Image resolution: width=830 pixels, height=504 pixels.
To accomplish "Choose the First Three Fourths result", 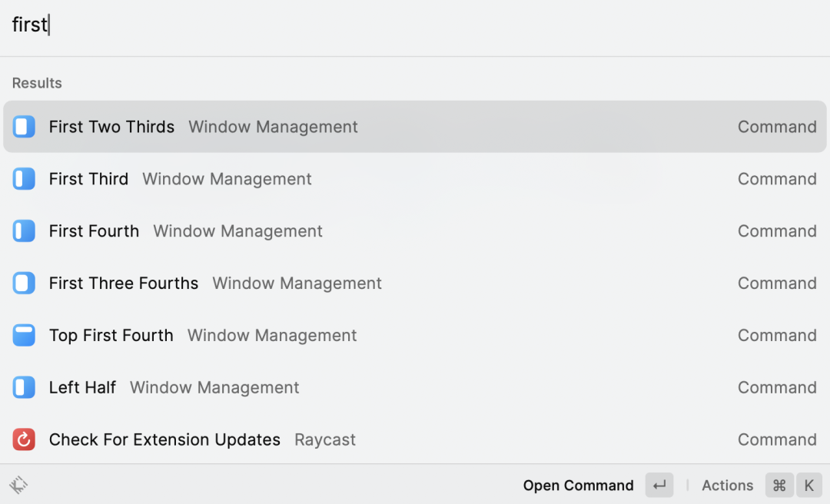I will (415, 283).
